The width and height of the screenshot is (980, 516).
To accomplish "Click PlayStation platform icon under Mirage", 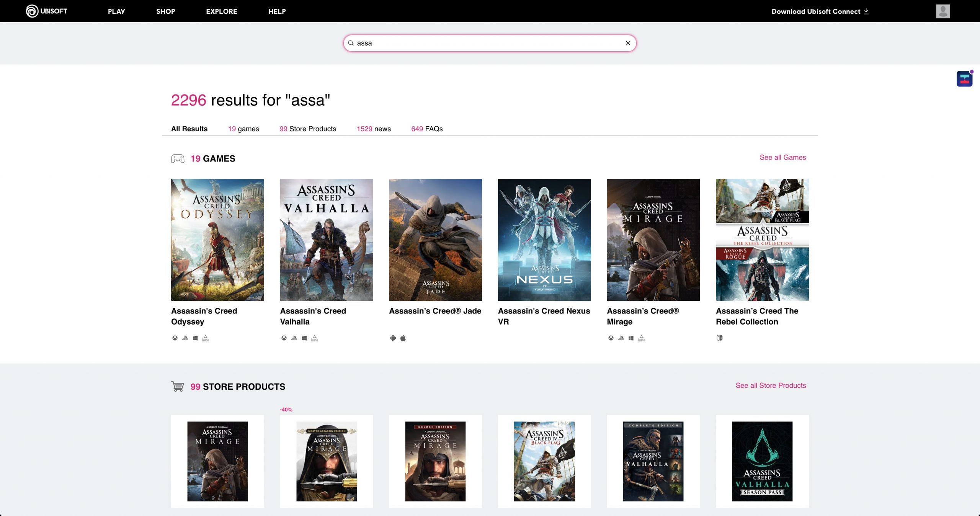I will (x=621, y=338).
